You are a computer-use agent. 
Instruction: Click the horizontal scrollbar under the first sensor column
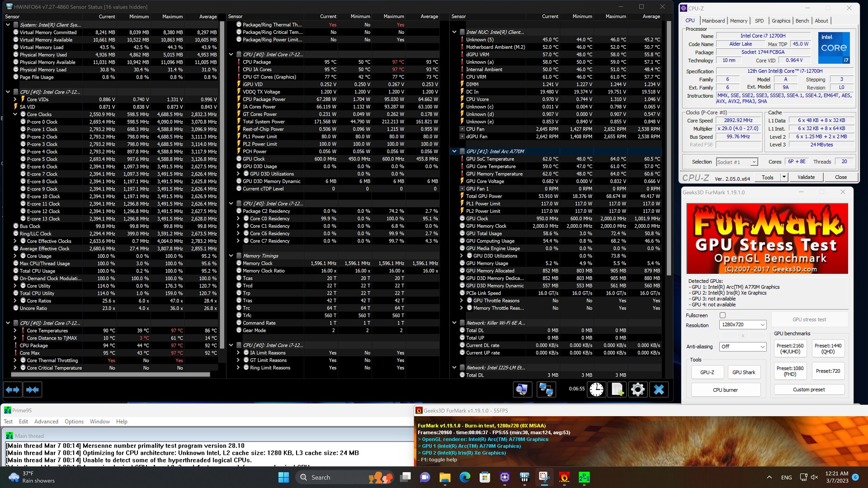click(x=110, y=375)
